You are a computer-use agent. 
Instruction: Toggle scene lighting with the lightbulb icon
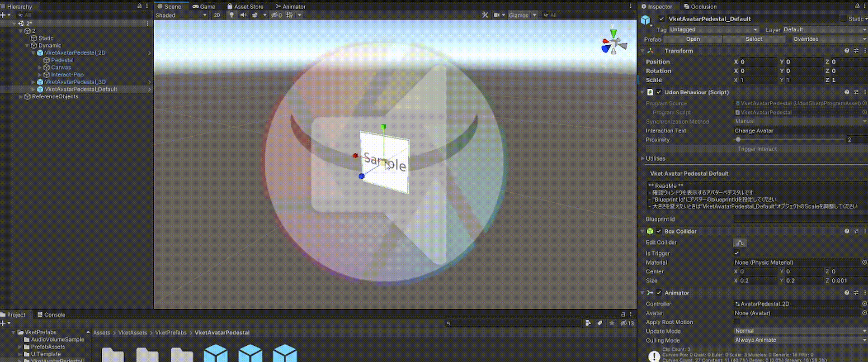[x=231, y=15]
